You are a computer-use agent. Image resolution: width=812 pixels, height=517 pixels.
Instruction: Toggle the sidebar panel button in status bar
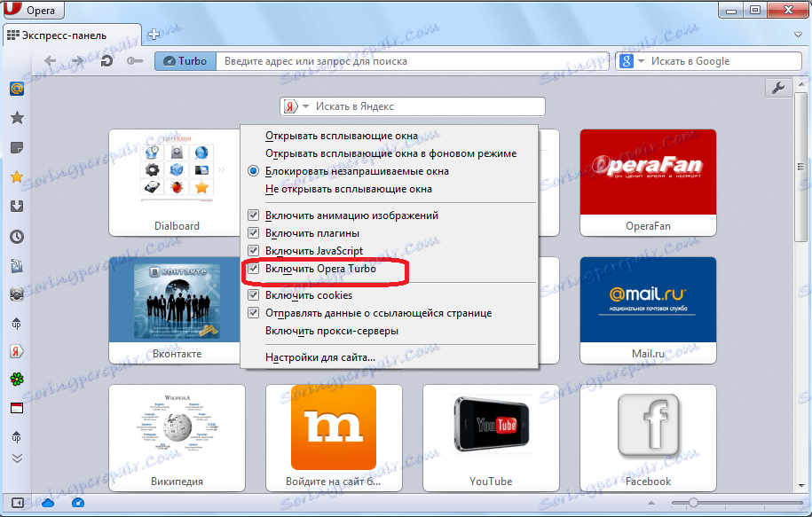pos(17,503)
